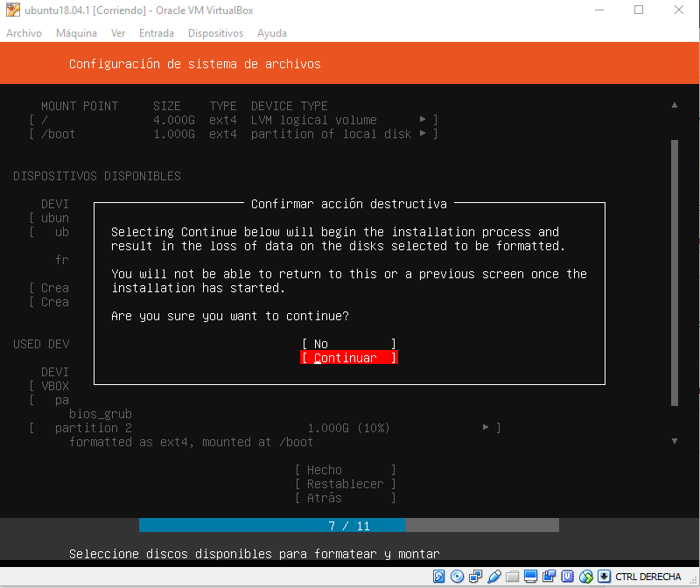Image resolution: width=700 pixels, height=588 pixels.
Task: Click the installer scrollbar up arrow
Action: click(675, 105)
